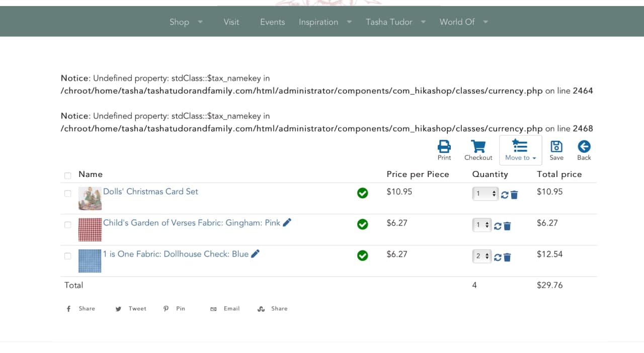Click the pink gingham fabric thumbnail
644x353 pixels.
[x=90, y=229]
